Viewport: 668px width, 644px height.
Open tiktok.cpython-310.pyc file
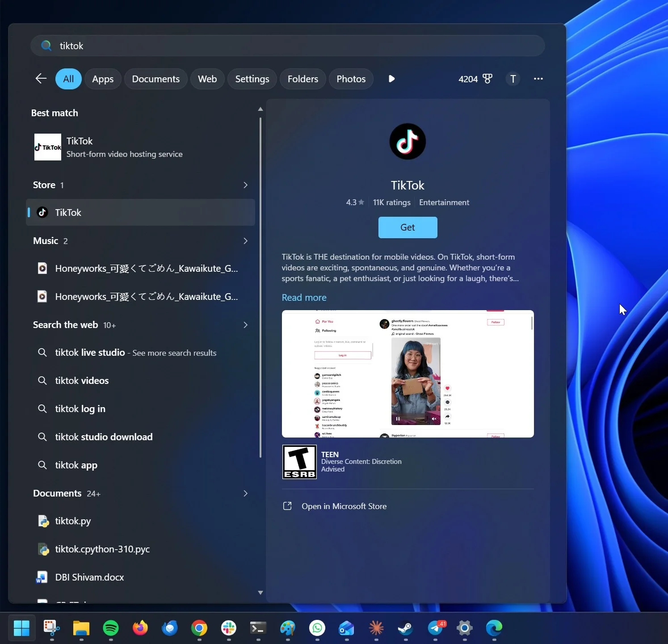coord(140,549)
